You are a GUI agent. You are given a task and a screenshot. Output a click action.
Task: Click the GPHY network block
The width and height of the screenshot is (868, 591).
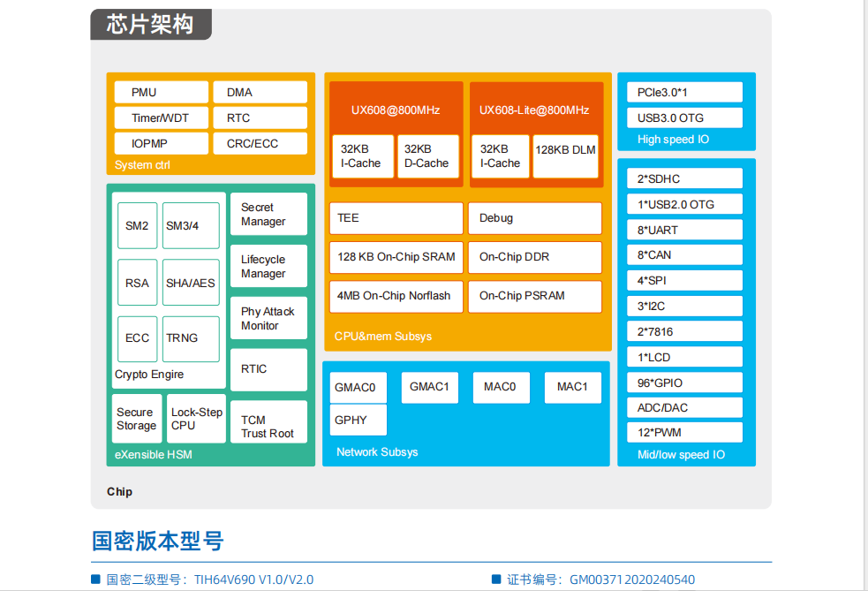click(x=359, y=421)
